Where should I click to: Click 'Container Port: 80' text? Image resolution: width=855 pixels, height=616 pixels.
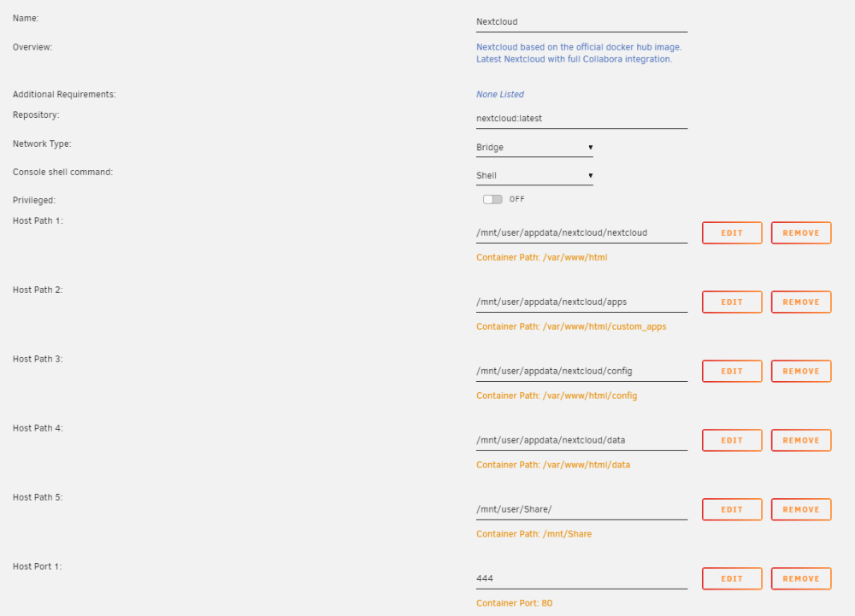point(514,603)
